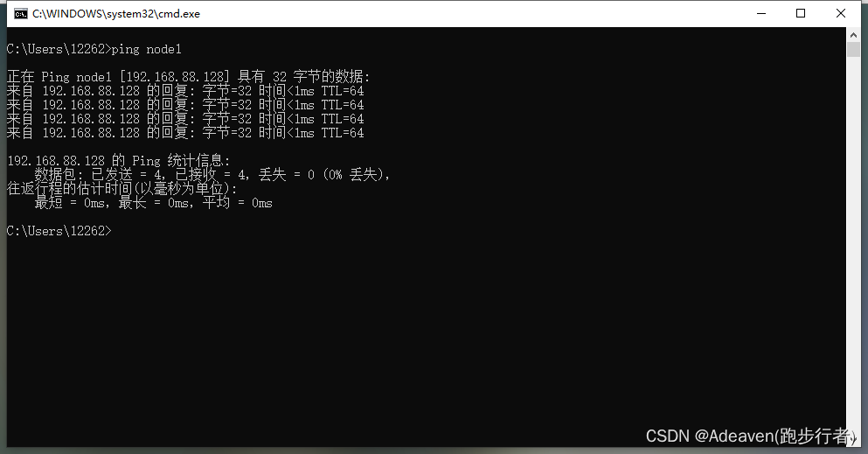Minimize the cmd.exe window
The image size is (868, 454).
click(x=761, y=13)
